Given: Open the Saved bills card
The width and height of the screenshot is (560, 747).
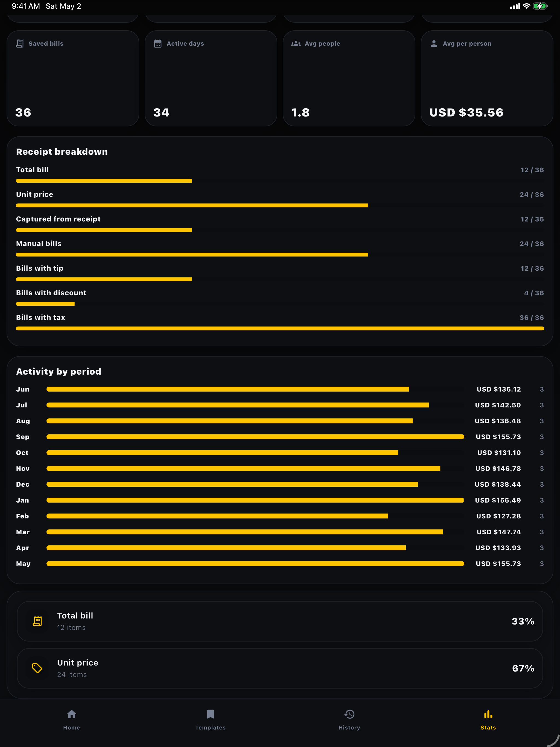Looking at the screenshot, I should (x=73, y=78).
